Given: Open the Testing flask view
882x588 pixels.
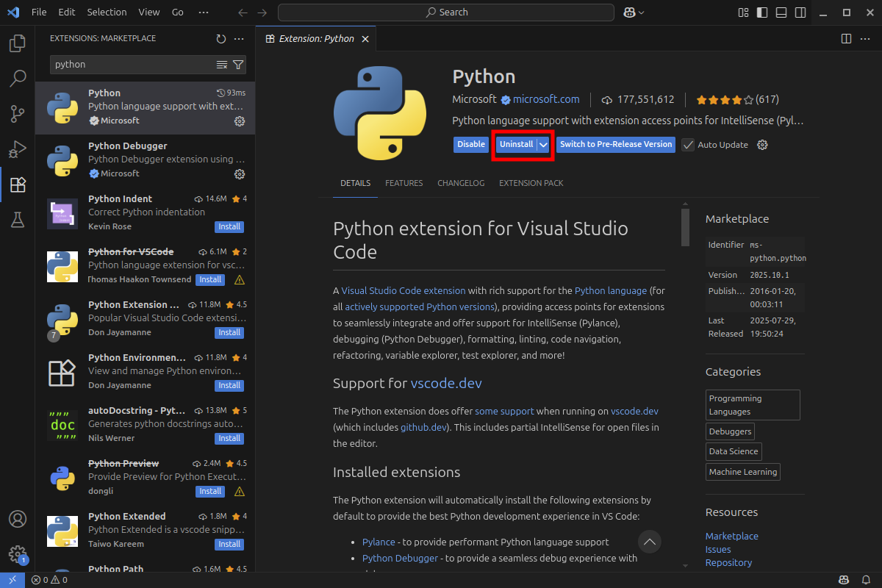Looking at the screenshot, I should 18,220.
